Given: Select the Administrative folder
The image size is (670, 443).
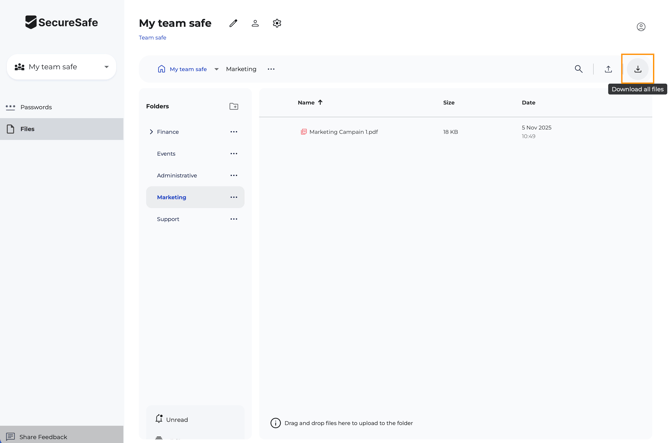Looking at the screenshot, I should tap(177, 175).
